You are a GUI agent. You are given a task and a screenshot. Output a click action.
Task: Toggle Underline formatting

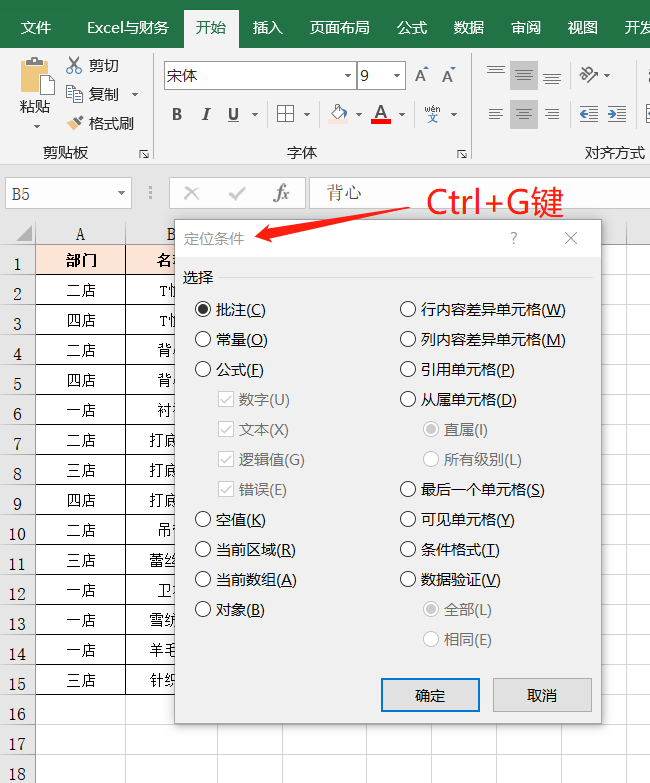click(233, 114)
